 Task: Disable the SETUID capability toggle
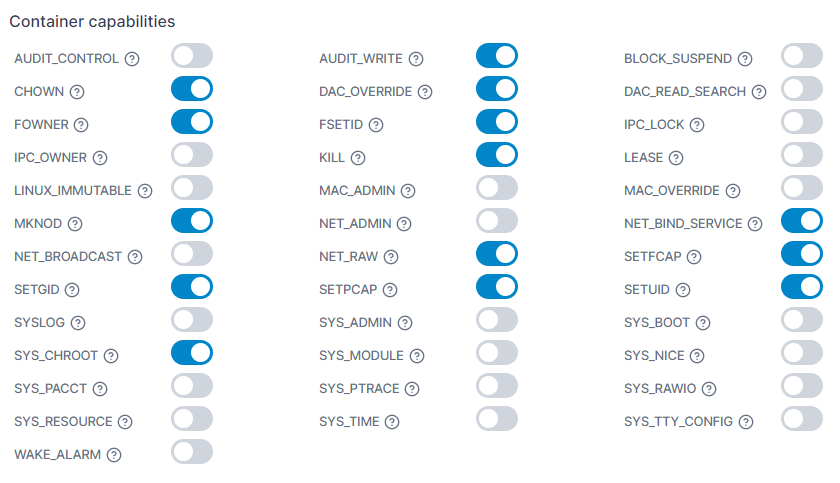tap(801, 287)
